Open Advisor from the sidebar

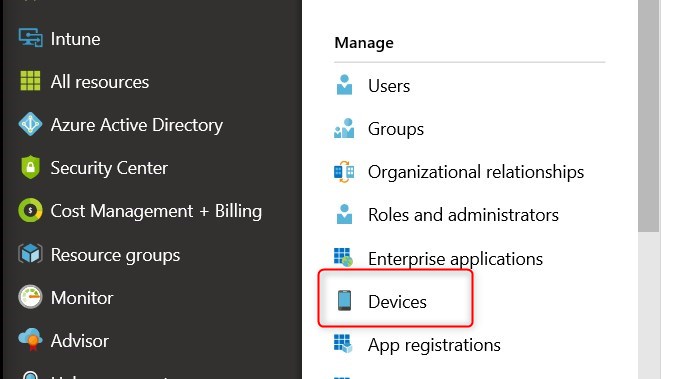pos(80,341)
